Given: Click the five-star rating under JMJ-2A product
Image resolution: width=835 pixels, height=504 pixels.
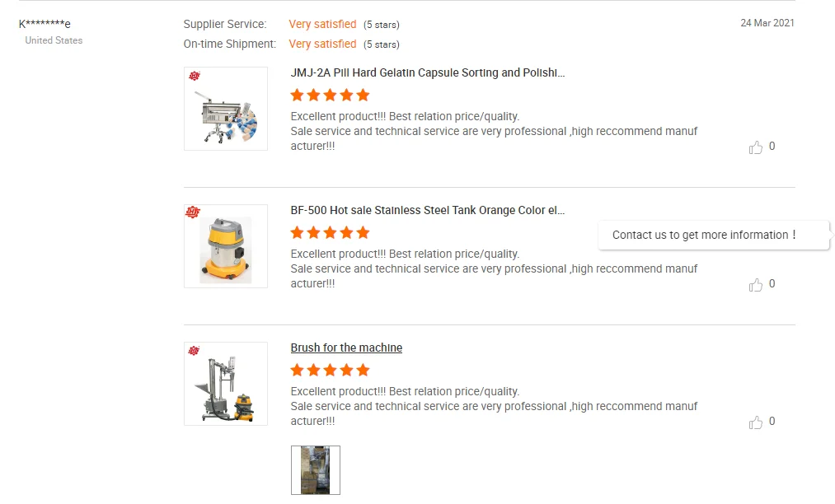Looking at the screenshot, I should tap(330, 95).
